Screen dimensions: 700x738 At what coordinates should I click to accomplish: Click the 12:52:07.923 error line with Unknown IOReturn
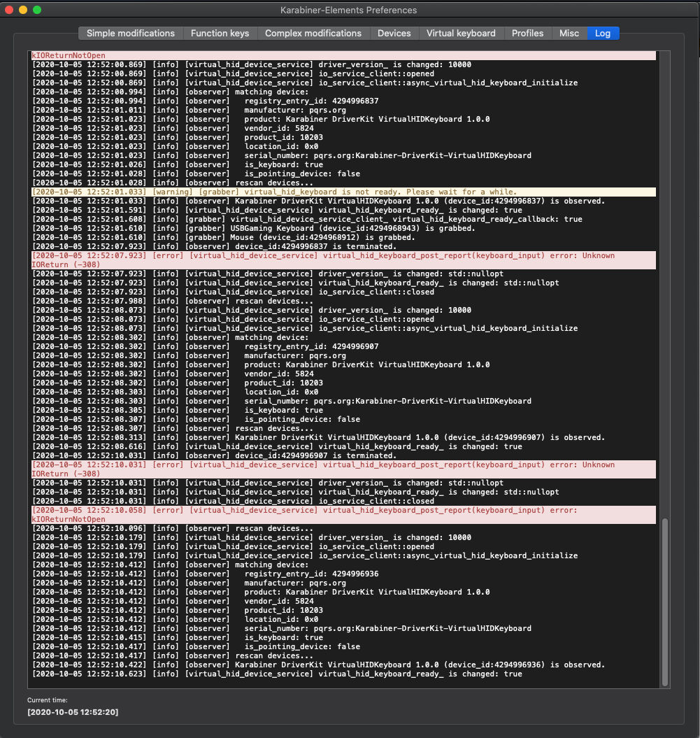pos(343,260)
